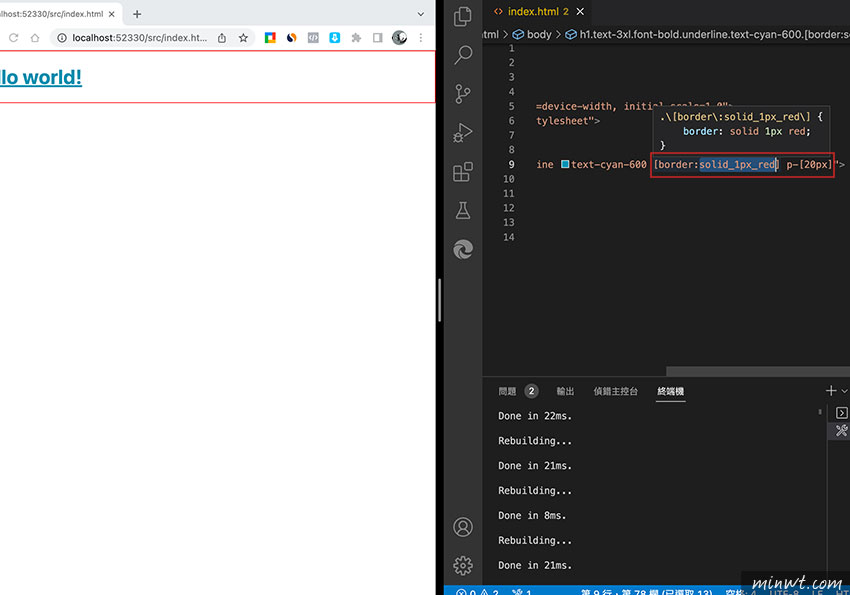Open the Search view in VS Code
850x595 pixels.
pyautogui.click(x=463, y=55)
